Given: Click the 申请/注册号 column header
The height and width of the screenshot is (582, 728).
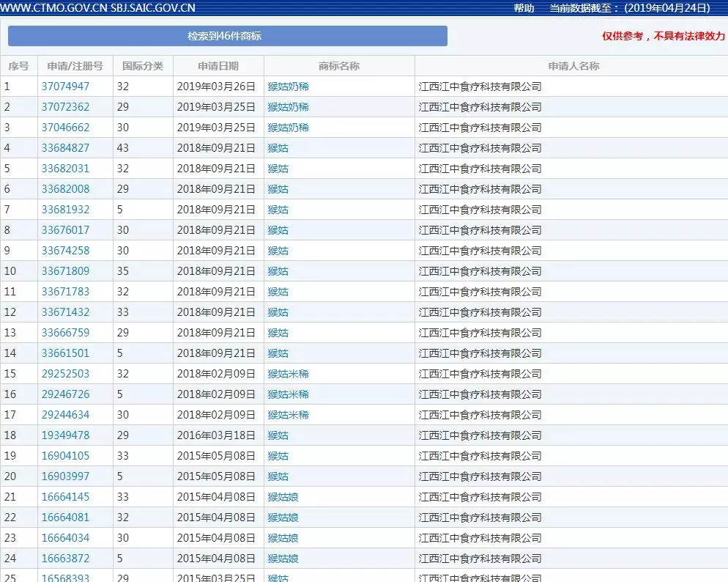Looking at the screenshot, I should (75, 66).
